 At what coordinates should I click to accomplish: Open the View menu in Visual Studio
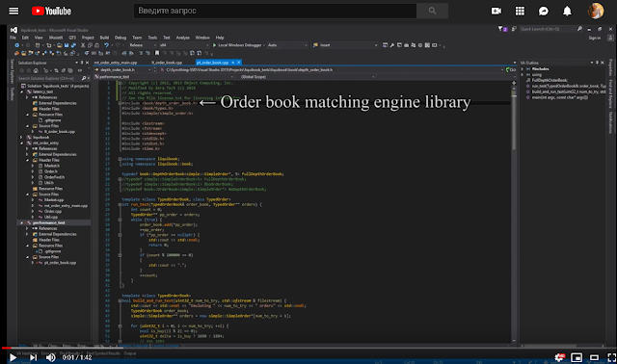click(x=39, y=38)
